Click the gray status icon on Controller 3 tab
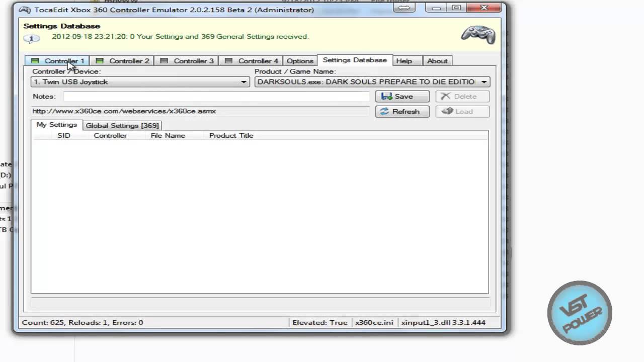Image resolution: width=644 pixels, height=362 pixels. (x=164, y=61)
